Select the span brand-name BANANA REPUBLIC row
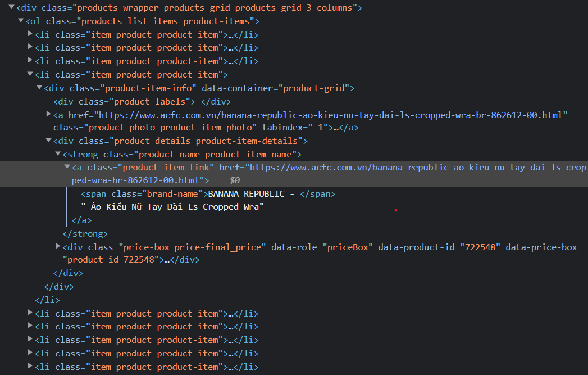 tap(208, 194)
